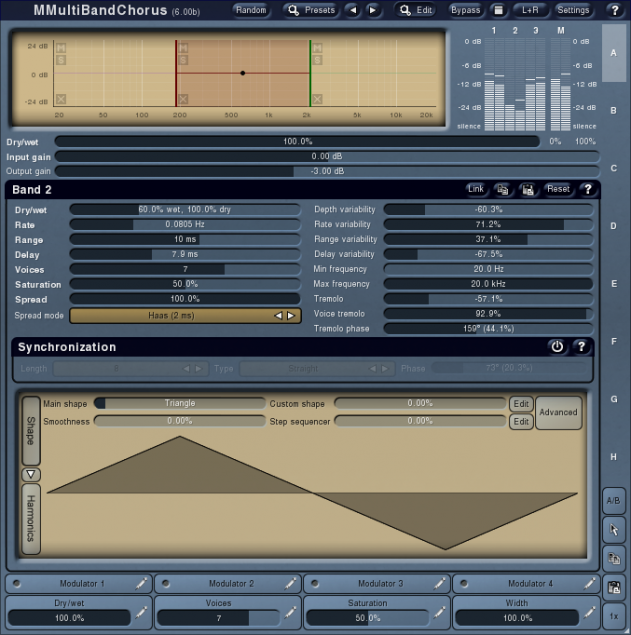Click the Random button
Image resolution: width=631 pixels, height=635 pixels.
[251, 10]
